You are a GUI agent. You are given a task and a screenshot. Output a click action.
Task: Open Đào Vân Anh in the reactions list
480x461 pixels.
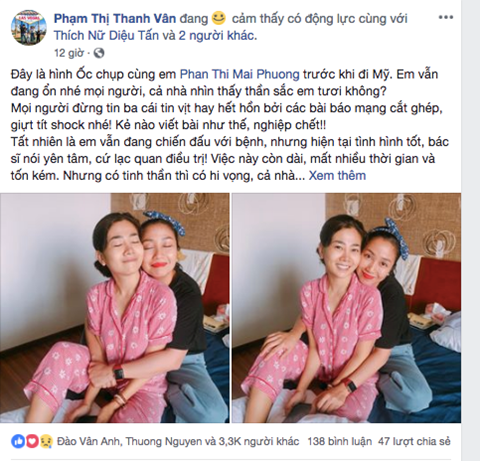click(x=88, y=441)
